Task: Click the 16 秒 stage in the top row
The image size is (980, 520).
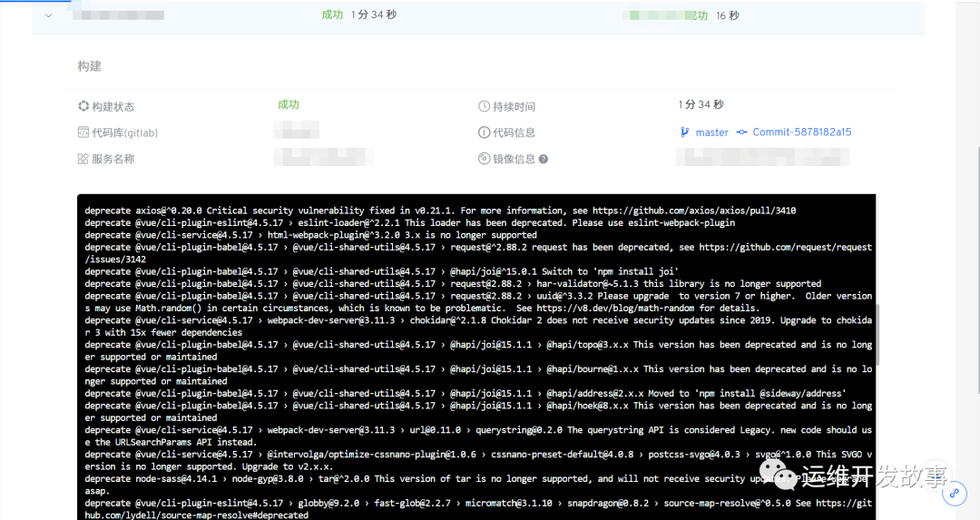Action: click(728, 15)
